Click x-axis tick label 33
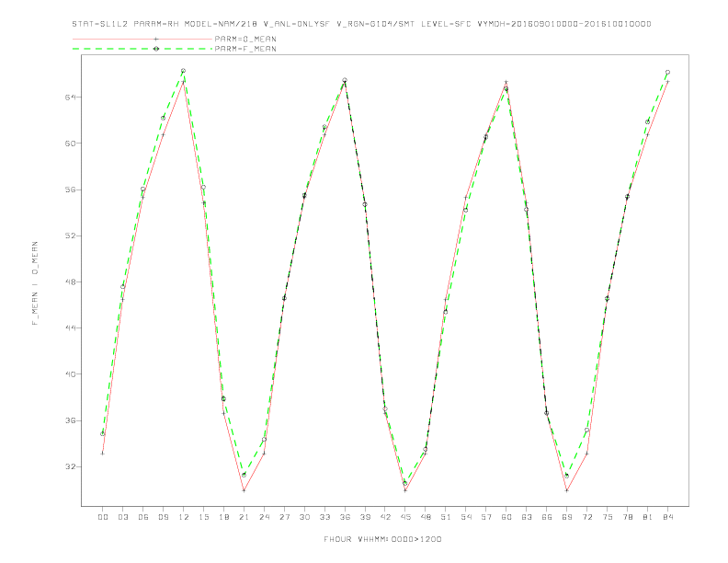This screenshot has width=728, height=563. pyautogui.click(x=324, y=517)
